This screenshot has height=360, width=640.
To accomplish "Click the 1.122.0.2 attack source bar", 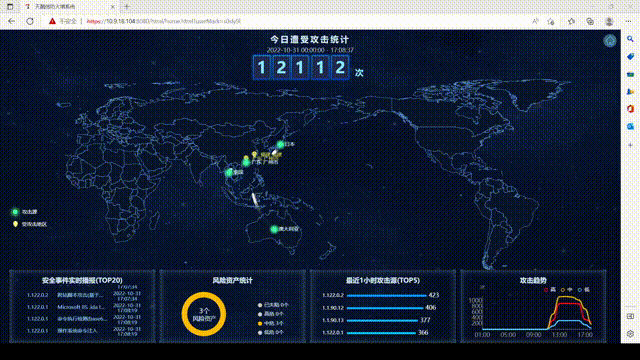I will click(386, 295).
